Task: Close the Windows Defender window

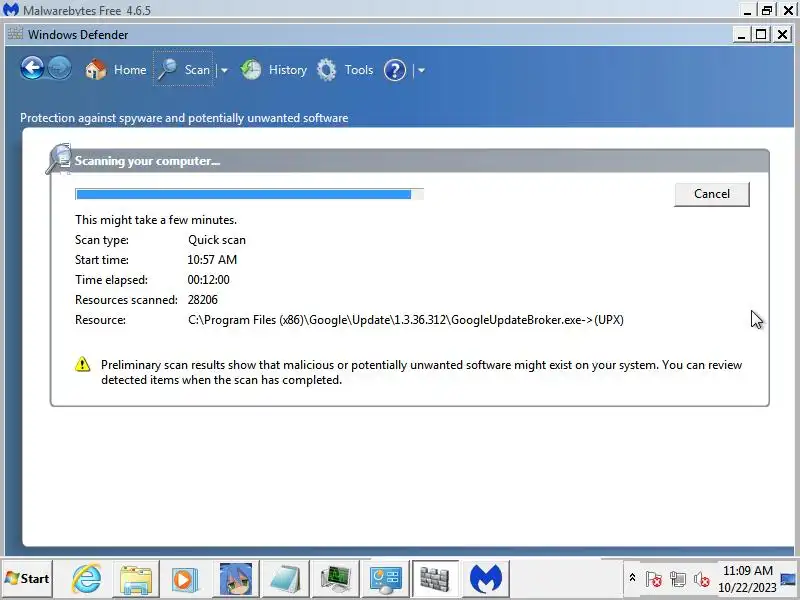Action: coord(782,34)
